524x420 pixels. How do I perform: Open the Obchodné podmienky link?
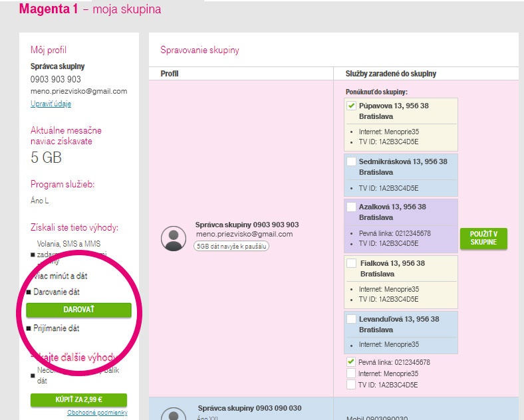pyautogui.click(x=97, y=413)
